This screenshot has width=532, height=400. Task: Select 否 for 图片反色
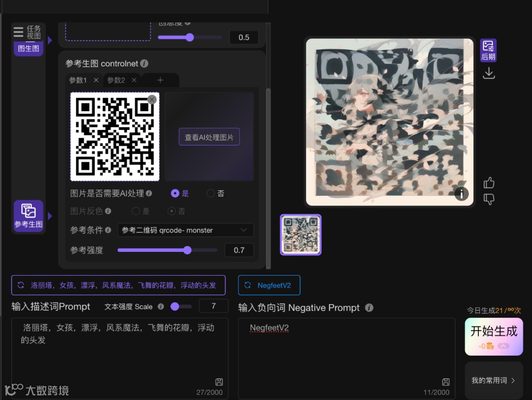point(172,211)
